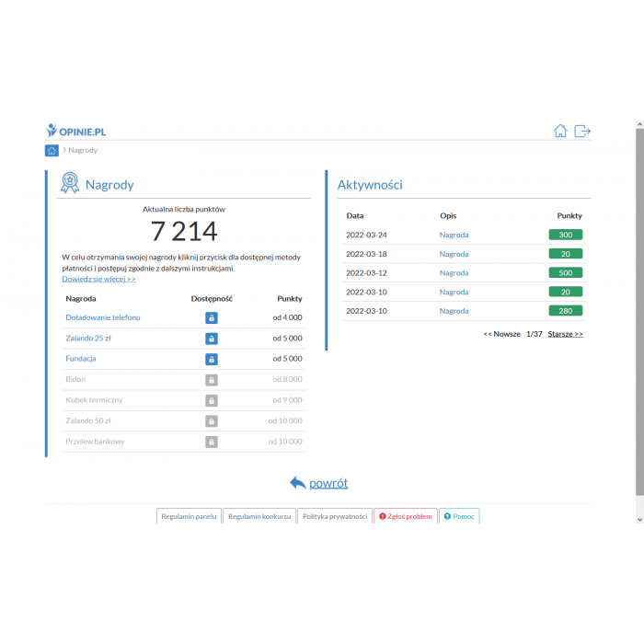Click the page scrollbar down arrow
644x644 pixels.
639,520
